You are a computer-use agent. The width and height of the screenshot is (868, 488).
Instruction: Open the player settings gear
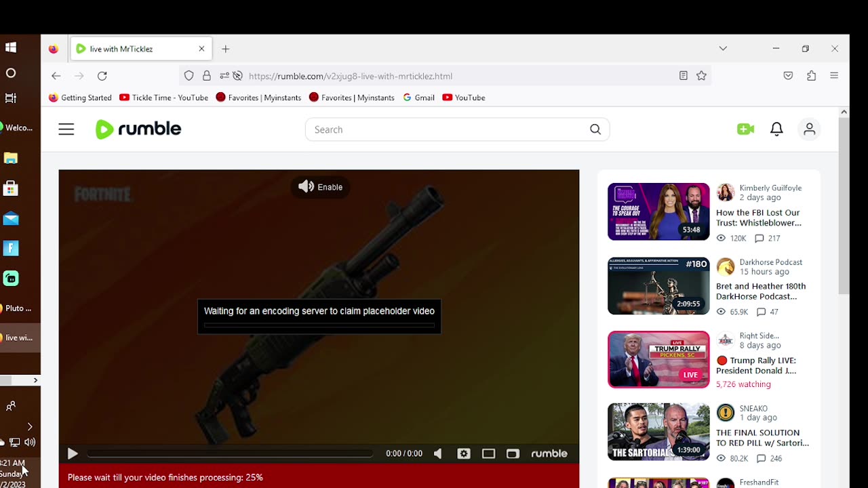coord(464,454)
